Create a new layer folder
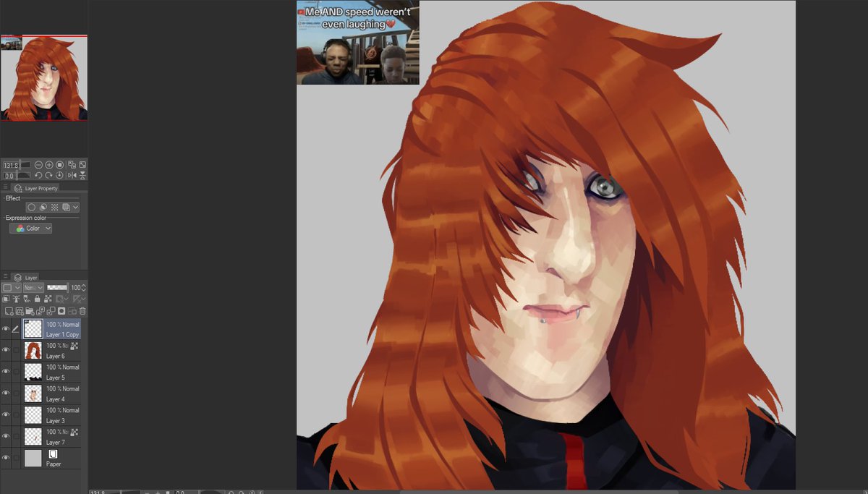 pyautogui.click(x=30, y=311)
